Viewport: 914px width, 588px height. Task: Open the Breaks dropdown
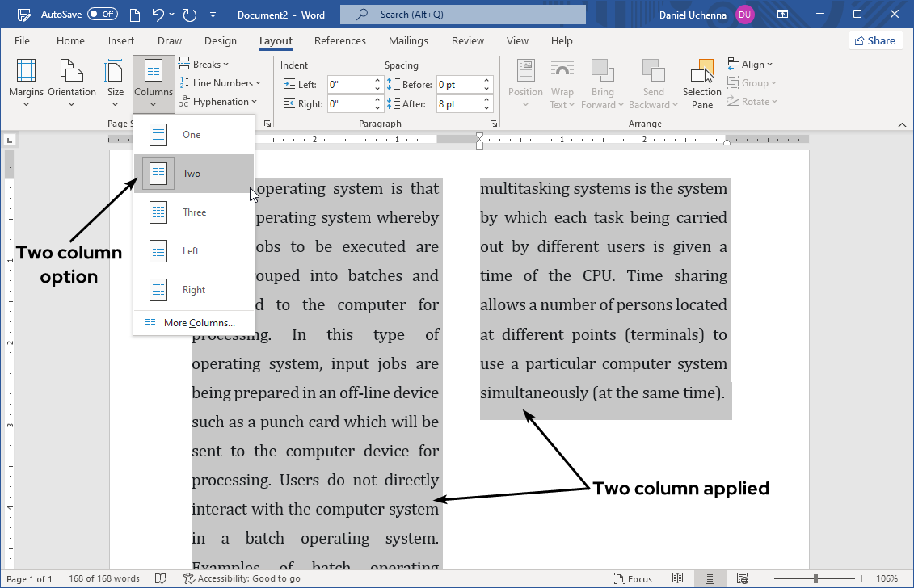204,64
